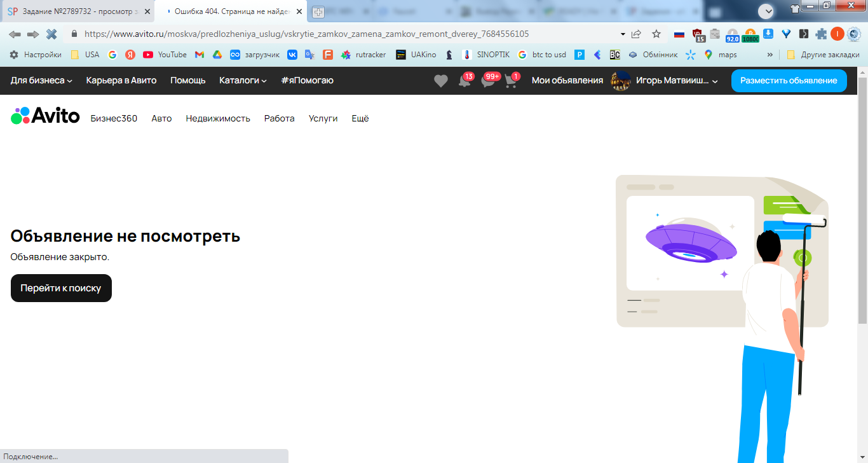Open the orange profile account circle
The width and height of the screenshot is (868, 463).
(x=837, y=34)
